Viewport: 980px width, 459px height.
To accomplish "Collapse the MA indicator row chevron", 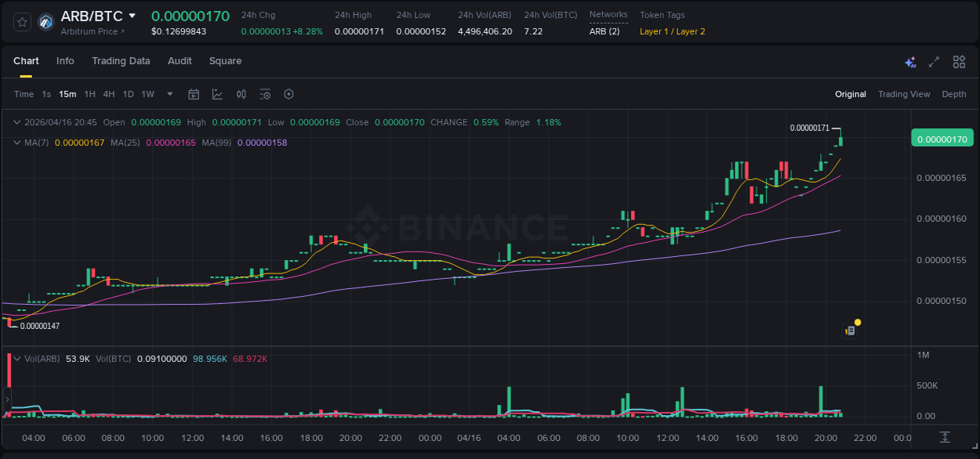I will click(x=18, y=143).
